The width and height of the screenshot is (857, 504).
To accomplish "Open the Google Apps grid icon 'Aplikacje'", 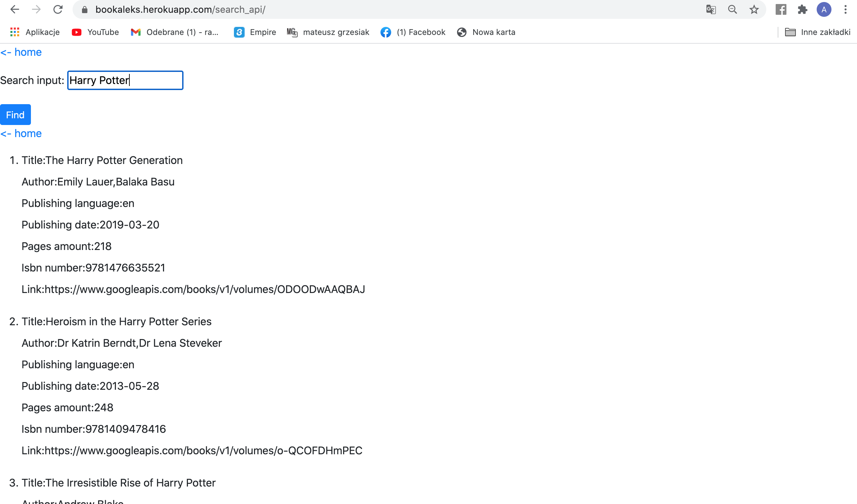I will [15, 32].
